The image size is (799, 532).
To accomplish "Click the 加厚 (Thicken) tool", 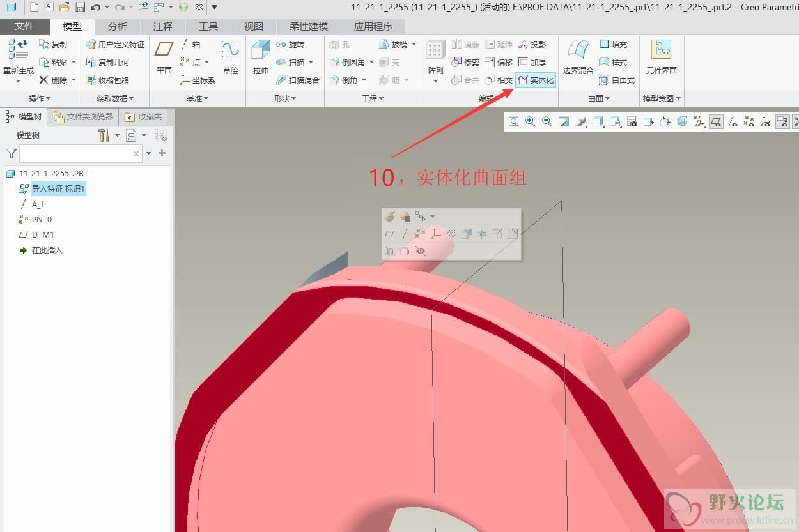I will point(532,62).
